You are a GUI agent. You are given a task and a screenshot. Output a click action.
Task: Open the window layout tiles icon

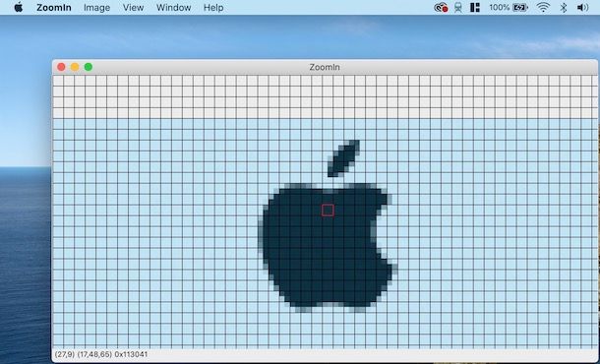pos(475,7)
